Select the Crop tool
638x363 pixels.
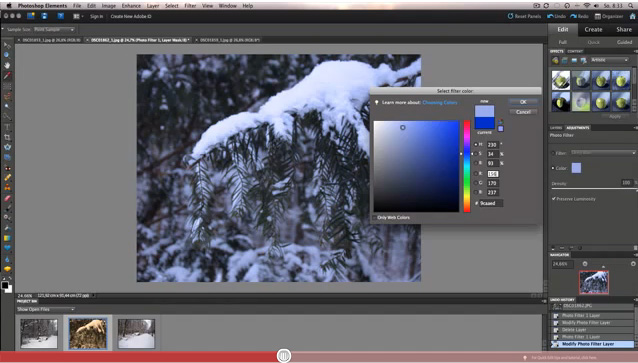[x=7, y=137]
